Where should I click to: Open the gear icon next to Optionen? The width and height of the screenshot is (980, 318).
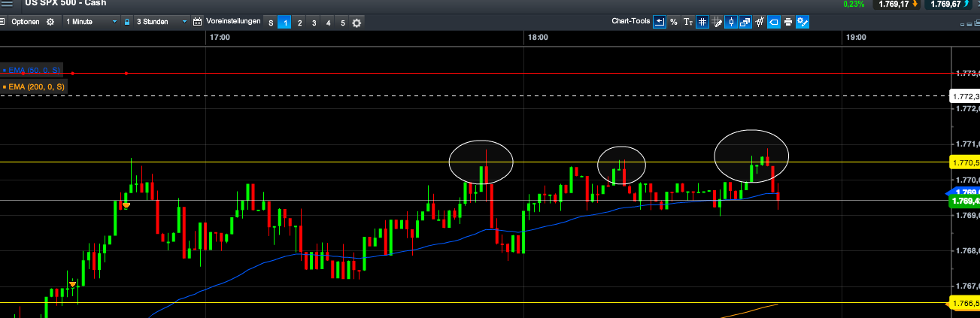click(50, 22)
